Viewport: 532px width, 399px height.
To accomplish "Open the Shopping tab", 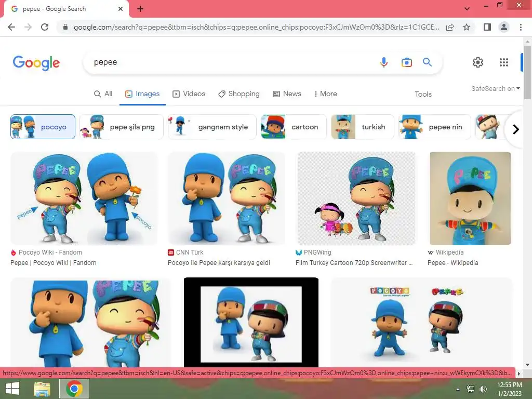I will pyautogui.click(x=239, y=94).
